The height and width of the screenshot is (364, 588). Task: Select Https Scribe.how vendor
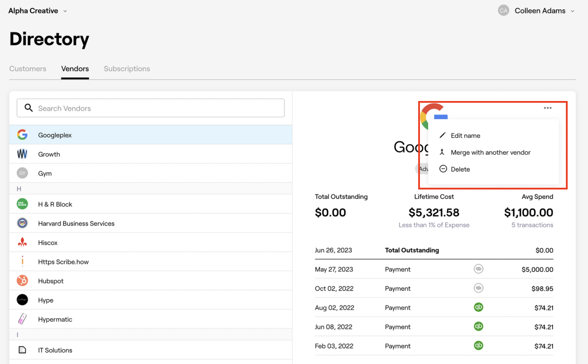(151, 262)
